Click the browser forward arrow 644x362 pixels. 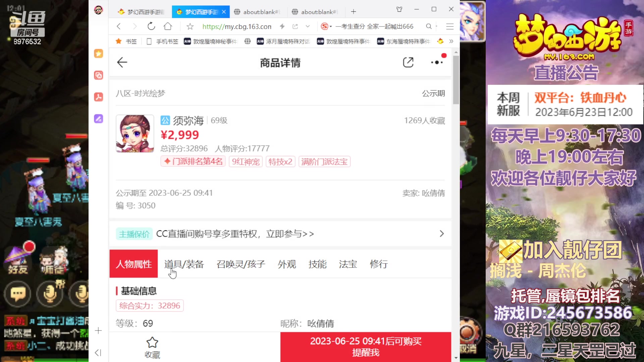coord(135,26)
